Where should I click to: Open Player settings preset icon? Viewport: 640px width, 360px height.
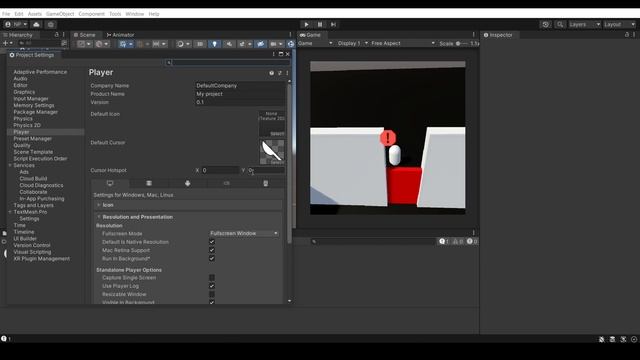[x=280, y=73]
